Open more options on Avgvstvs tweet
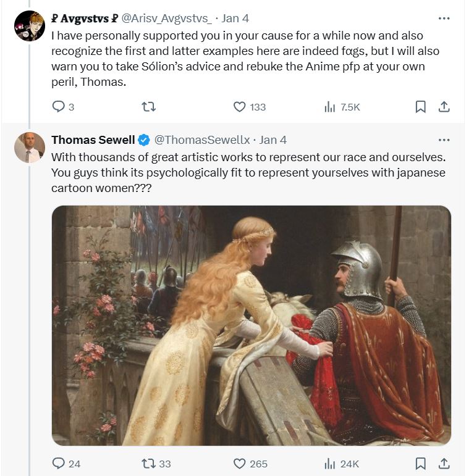The image size is (474, 476). 444,19
